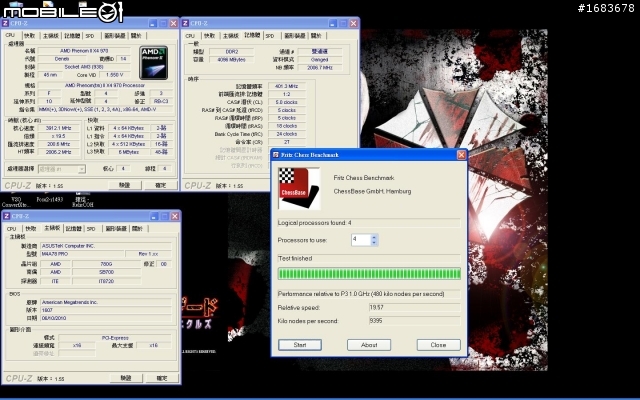Click 確定 (OK) in the mainboard CPU-Z window
The image size is (640, 400).
pos(162,378)
